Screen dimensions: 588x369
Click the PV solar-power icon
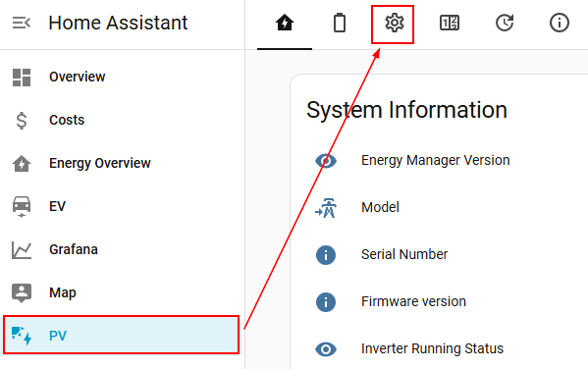[22, 336]
